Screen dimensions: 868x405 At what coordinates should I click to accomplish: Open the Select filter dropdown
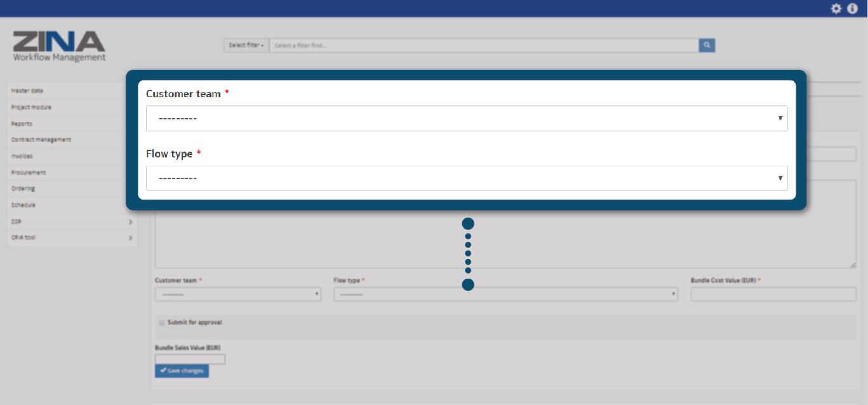tap(246, 45)
